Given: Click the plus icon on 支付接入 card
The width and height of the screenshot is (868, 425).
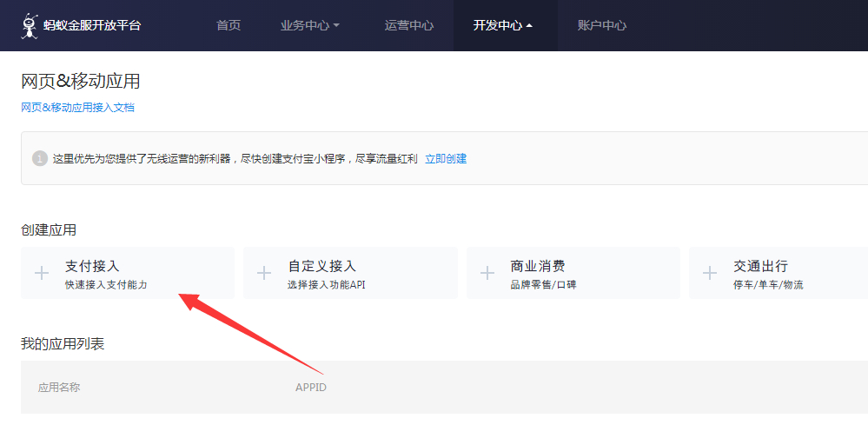Looking at the screenshot, I should click(42, 274).
